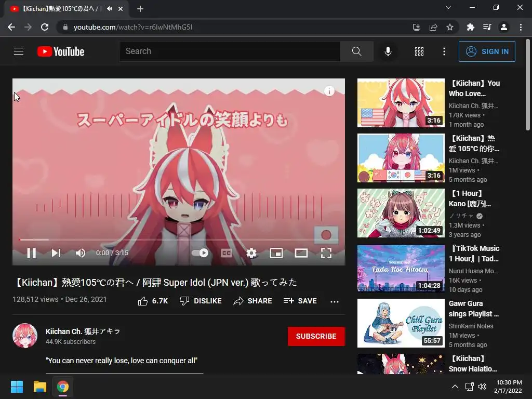Open the 1 Hour Kano video title
This screenshot has width=532, height=399.
pyautogui.click(x=470, y=198)
